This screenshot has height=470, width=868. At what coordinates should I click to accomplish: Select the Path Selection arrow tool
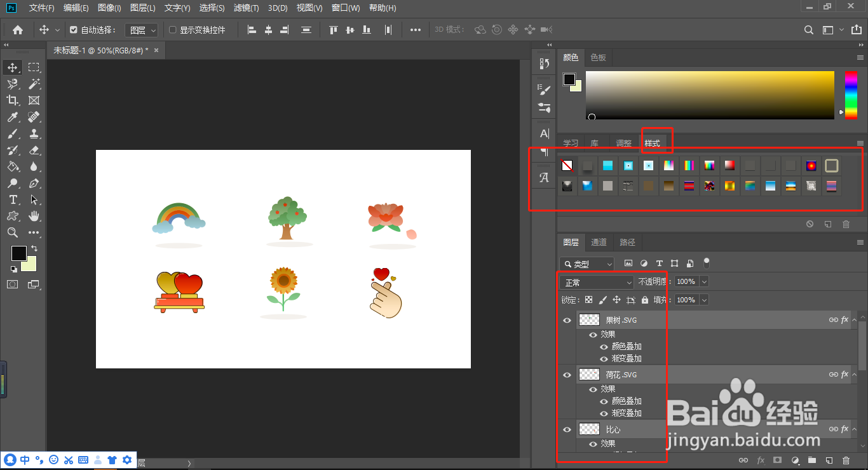tap(34, 200)
